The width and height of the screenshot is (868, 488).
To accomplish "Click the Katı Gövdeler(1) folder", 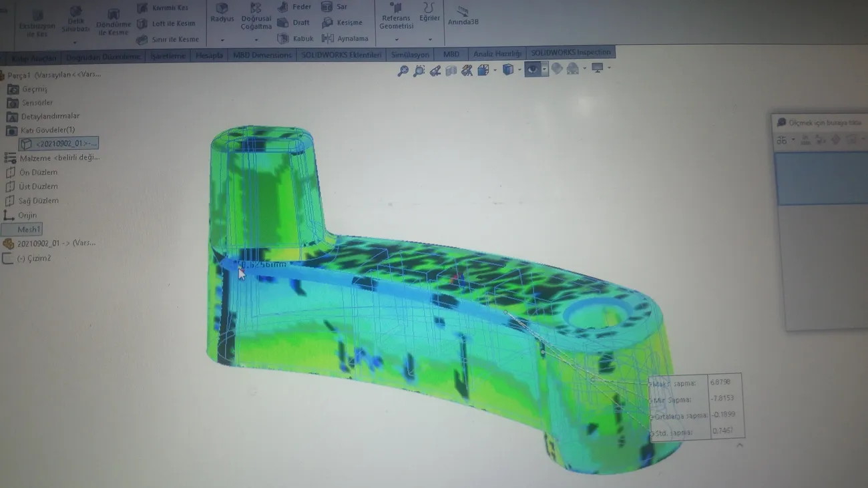I will click(47, 130).
